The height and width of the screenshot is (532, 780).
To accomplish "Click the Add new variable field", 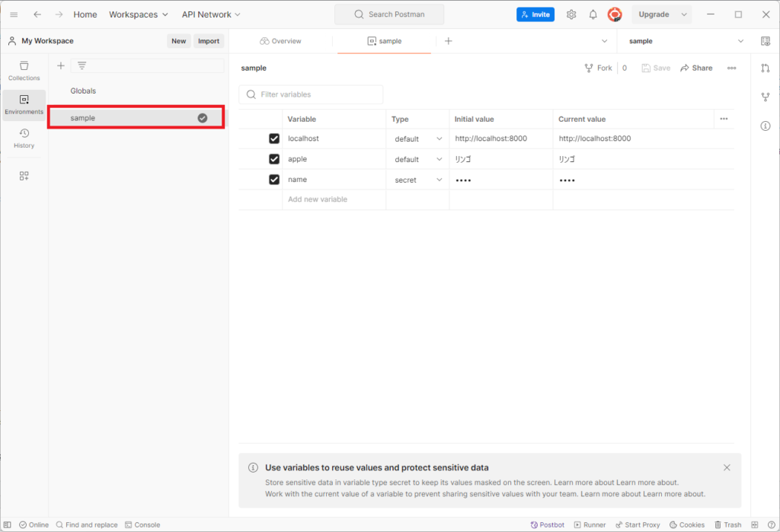I will tap(334, 199).
